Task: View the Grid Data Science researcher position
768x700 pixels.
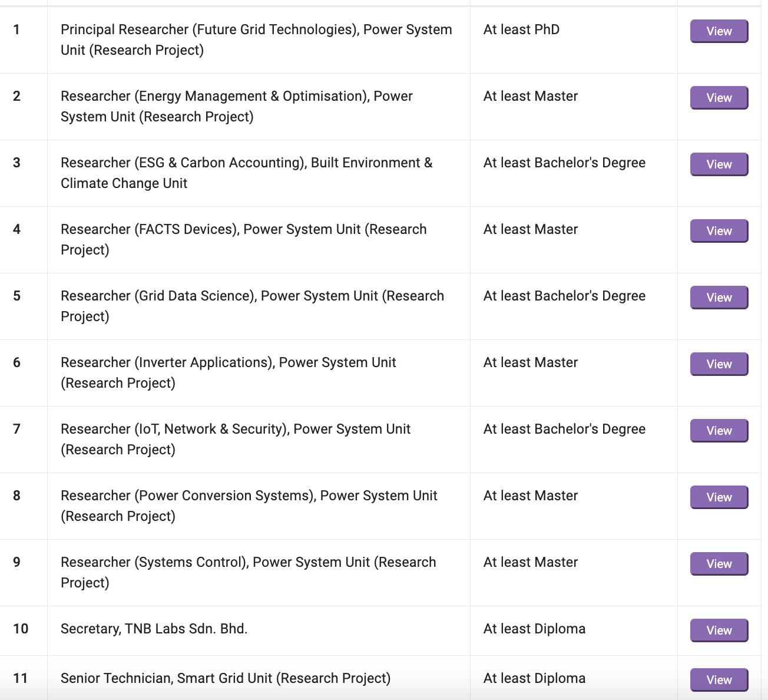Action: [x=719, y=298]
